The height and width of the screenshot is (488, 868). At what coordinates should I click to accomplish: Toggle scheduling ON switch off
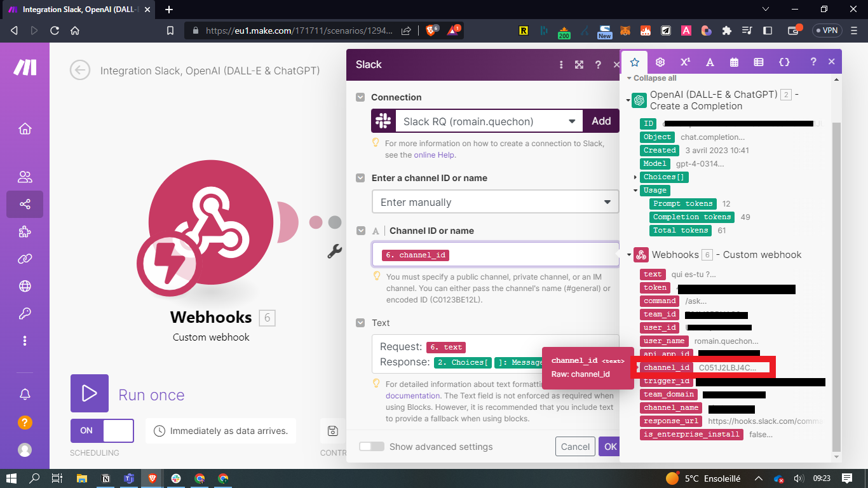pos(102,431)
